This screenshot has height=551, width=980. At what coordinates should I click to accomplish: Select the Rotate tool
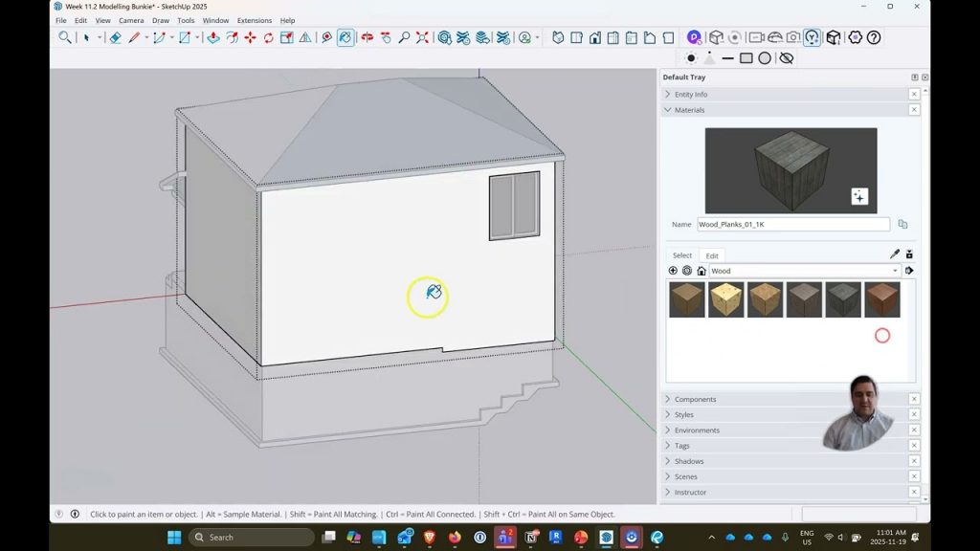pyautogui.click(x=268, y=37)
